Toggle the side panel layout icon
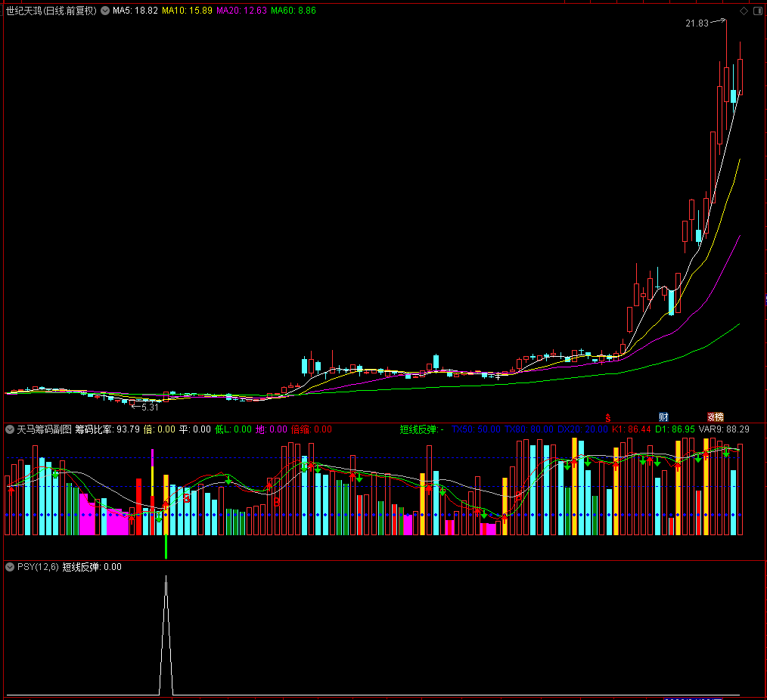The width and height of the screenshot is (767, 700). (758, 11)
